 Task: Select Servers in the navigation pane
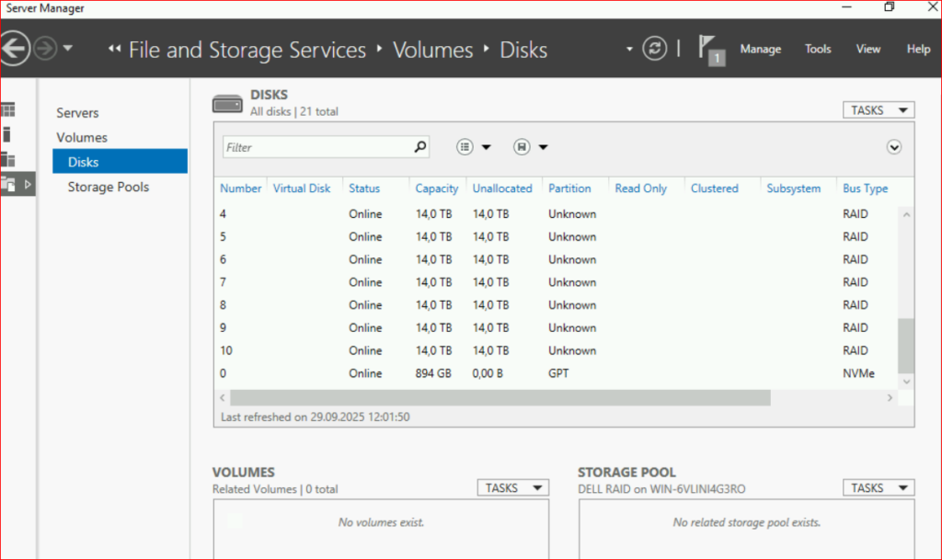click(77, 113)
